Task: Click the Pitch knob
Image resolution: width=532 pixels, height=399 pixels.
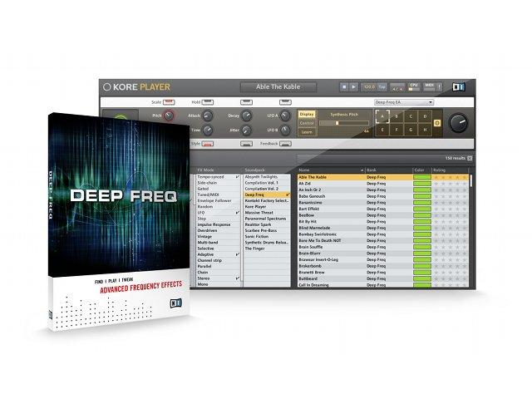Action: point(169,116)
